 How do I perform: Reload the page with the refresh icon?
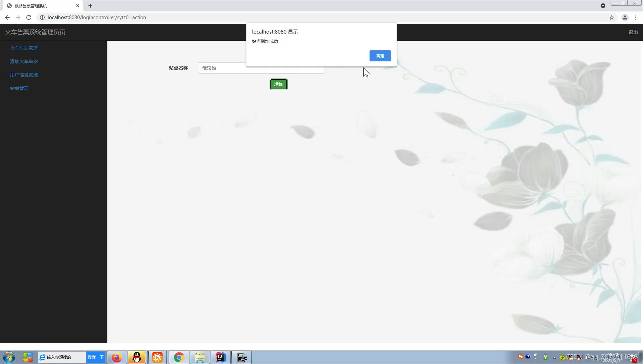(x=29, y=17)
